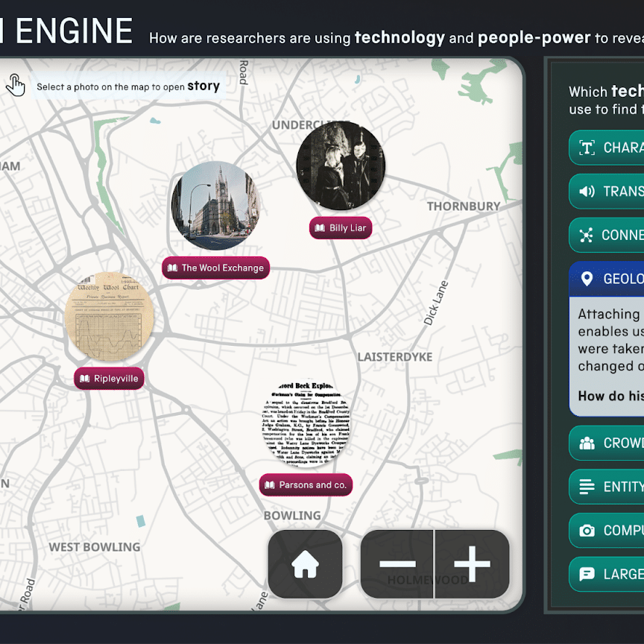Click the book icon on Ripleyville label
644x644 pixels.
[x=85, y=378]
